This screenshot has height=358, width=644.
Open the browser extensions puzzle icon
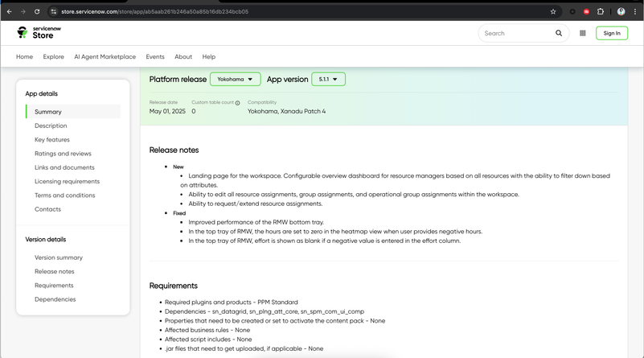pos(601,11)
